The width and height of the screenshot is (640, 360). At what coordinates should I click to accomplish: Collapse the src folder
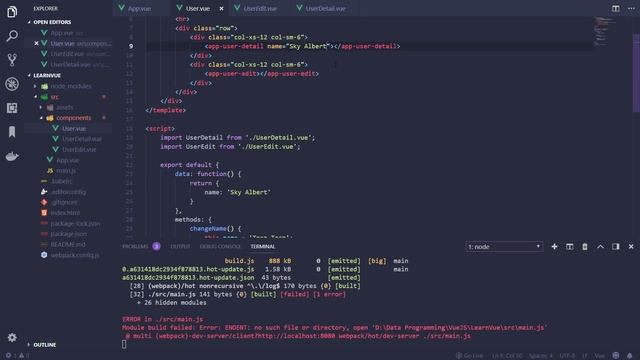point(35,97)
